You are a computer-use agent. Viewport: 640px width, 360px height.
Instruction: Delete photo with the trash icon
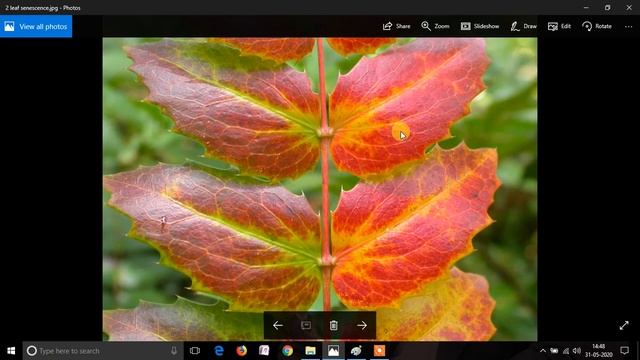pos(333,325)
